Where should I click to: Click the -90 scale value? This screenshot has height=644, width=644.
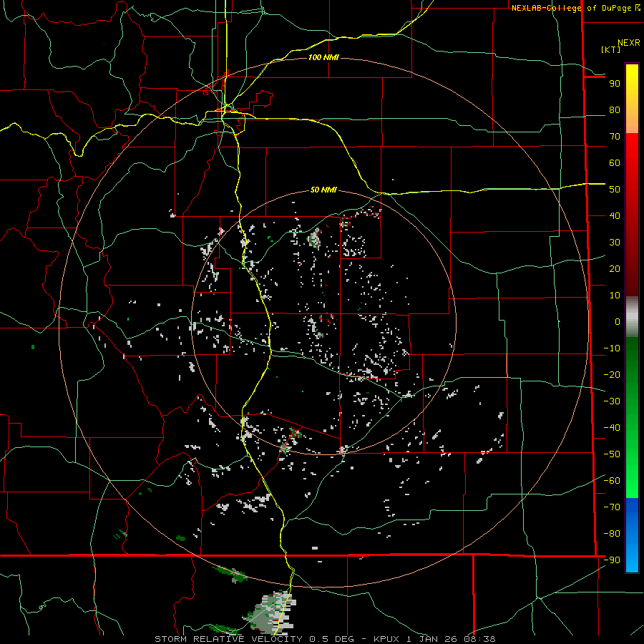[x=612, y=560]
